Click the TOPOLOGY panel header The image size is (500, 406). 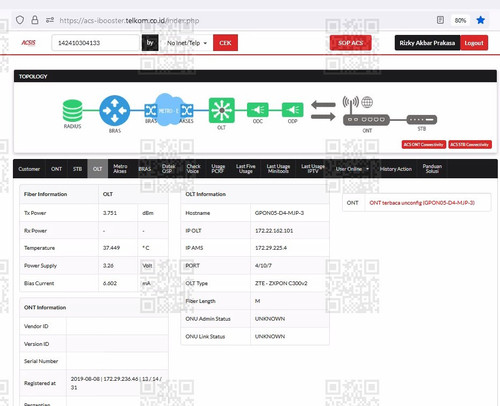[255, 76]
